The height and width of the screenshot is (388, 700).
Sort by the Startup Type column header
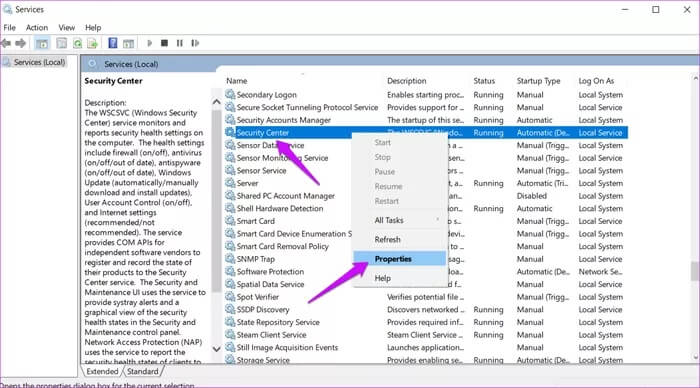pos(538,81)
